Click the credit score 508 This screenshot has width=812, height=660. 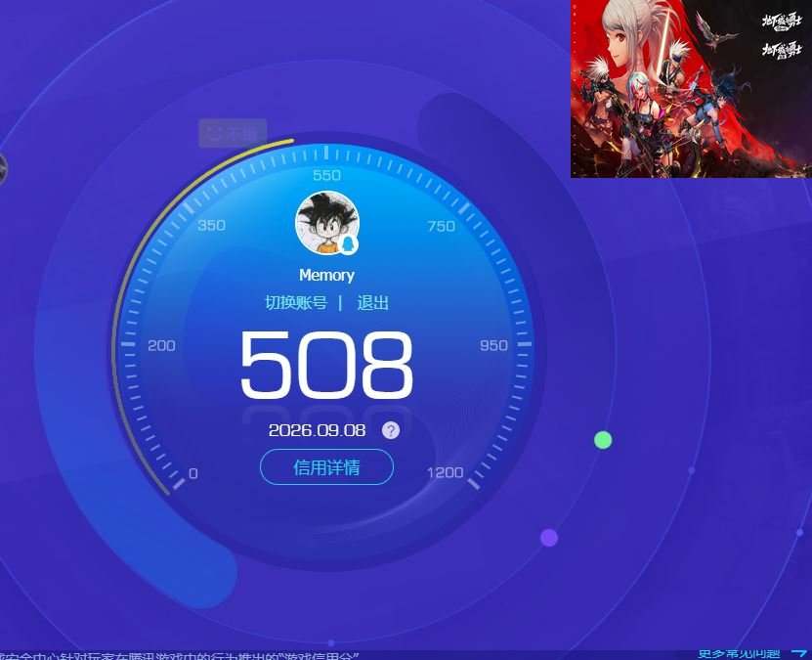click(x=326, y=365)
